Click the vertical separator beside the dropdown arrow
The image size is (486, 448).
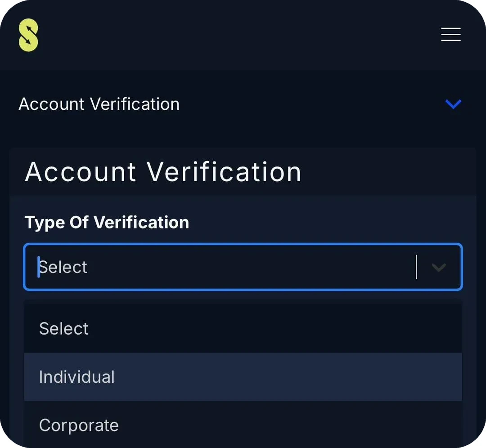tap(416, 267)
